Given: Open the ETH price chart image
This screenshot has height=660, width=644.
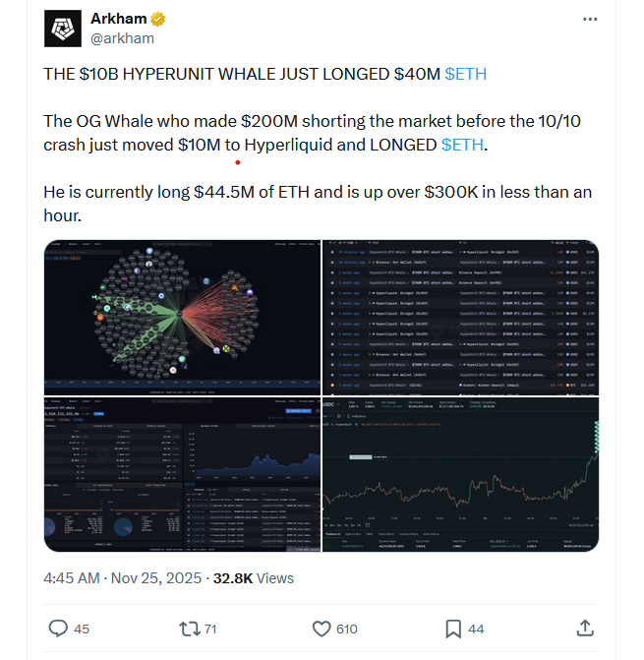Looking at the screenshot, I should pos(460,474).
